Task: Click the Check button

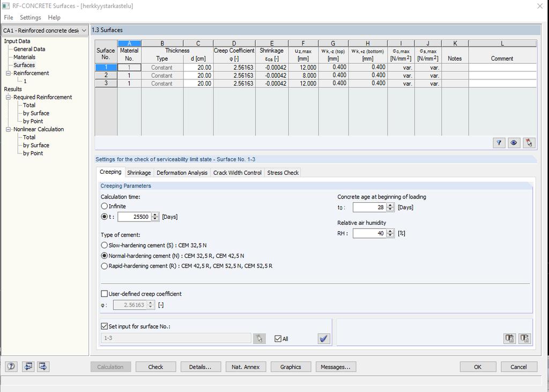Action: [x=155, y=367]
